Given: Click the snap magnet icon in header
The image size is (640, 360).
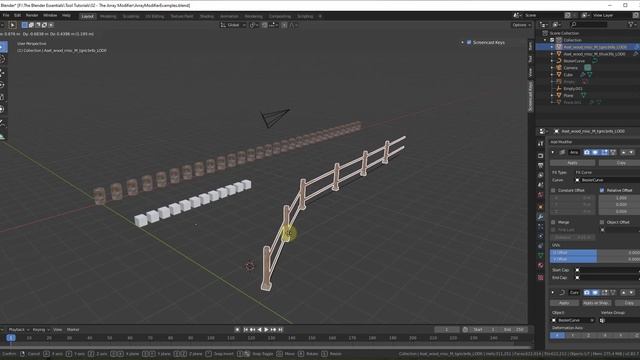Looking at the screenshot, I should coord(264,25).
